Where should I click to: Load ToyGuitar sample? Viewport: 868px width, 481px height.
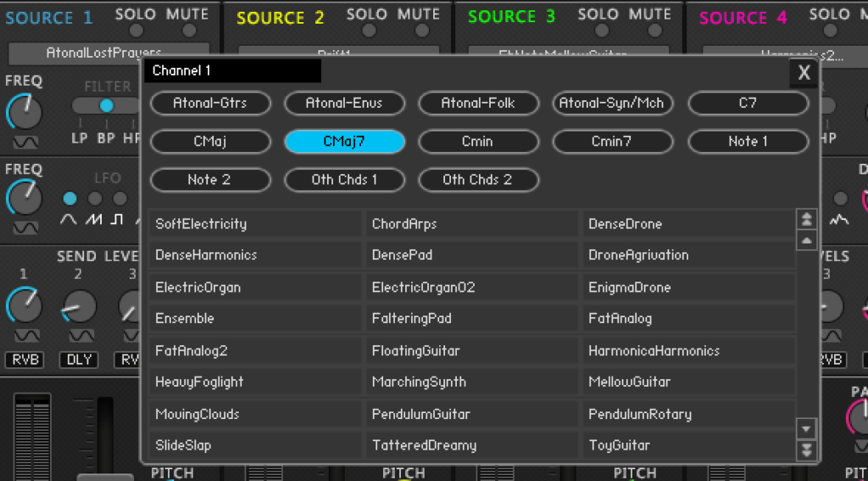pos(688,445)
